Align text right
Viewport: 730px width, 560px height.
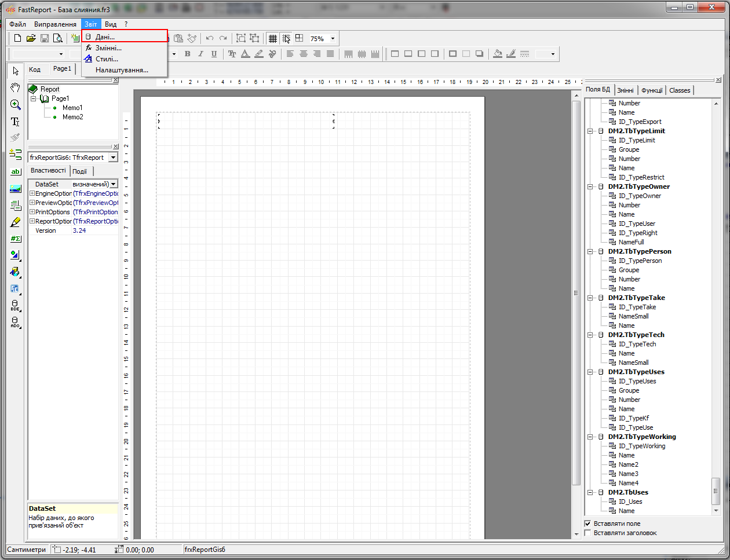pyautogui.click(x=316, y=54)
